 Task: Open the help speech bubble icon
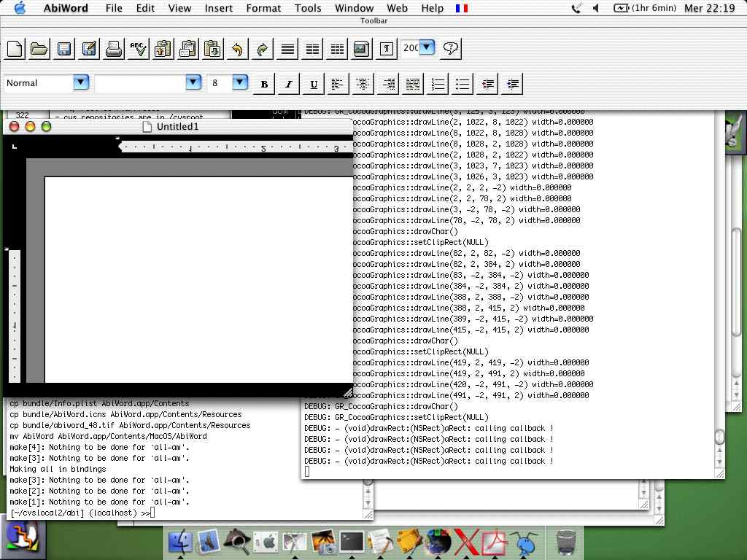[450, 49]
